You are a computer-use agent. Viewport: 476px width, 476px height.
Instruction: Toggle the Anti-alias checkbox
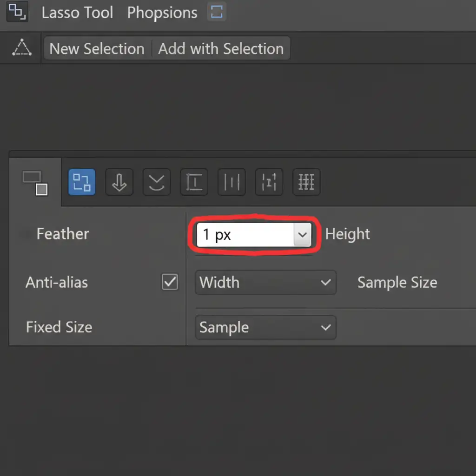coord(170,282)
